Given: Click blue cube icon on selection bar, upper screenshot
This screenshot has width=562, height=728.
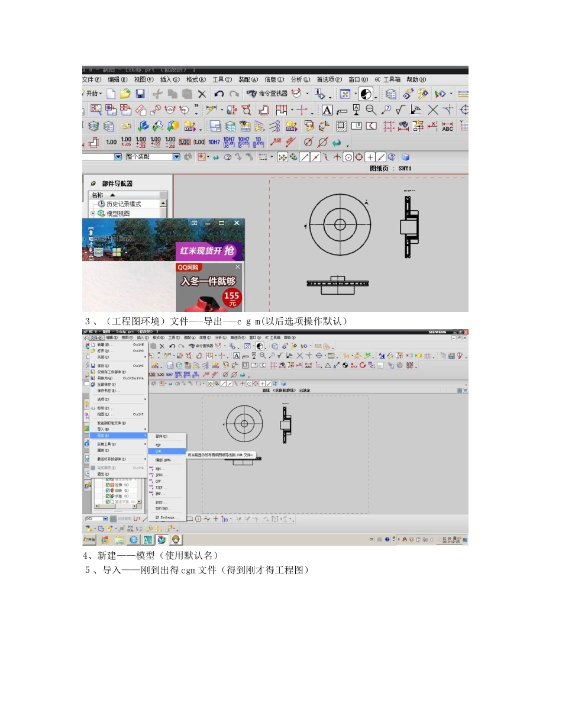Looking at the screenshot, I should tap(405, 157).
